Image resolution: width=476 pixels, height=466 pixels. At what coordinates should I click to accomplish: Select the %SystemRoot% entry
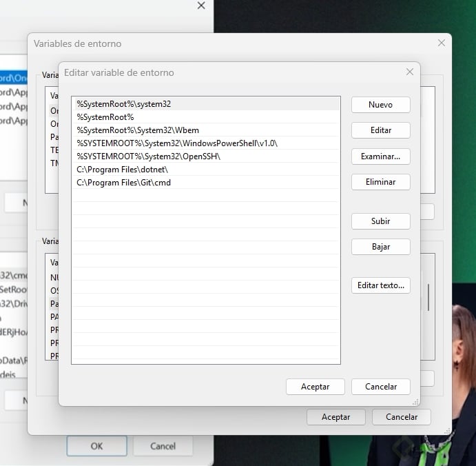click(x=206, y=117)
